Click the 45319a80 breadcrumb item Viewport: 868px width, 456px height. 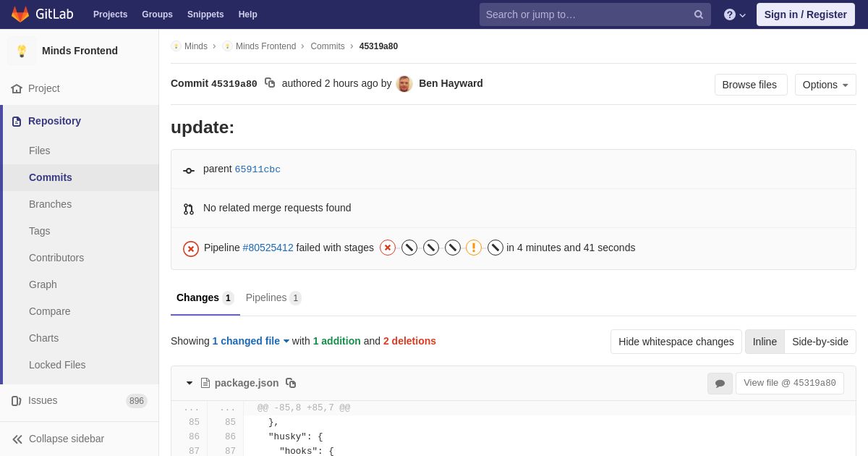click(x=378, y=46)
